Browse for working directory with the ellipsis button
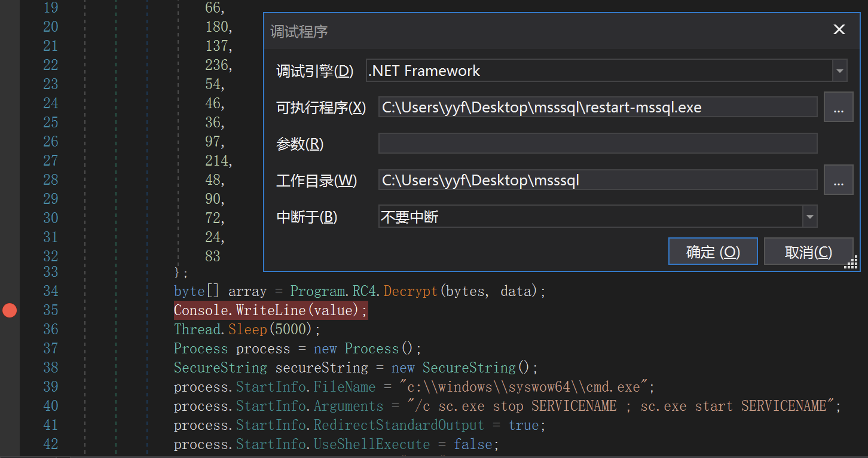The width and height of the screenshot is (868, 458). pyautogui.click(x=838, y=180)
